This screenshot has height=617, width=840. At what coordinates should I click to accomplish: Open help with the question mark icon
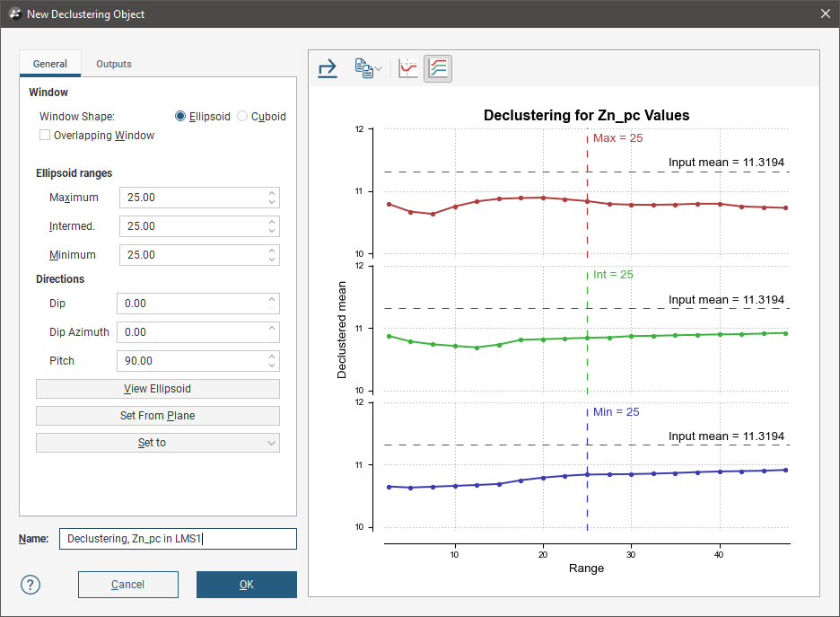31,585
